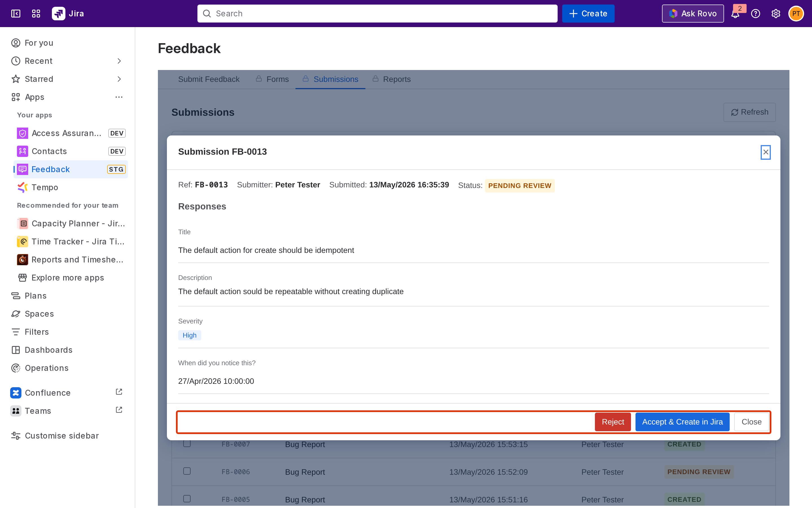Click the Spaces icon in sidebar
Image resolution: width=812 pixels, height=508 pixels.
(x=16, y=314)
